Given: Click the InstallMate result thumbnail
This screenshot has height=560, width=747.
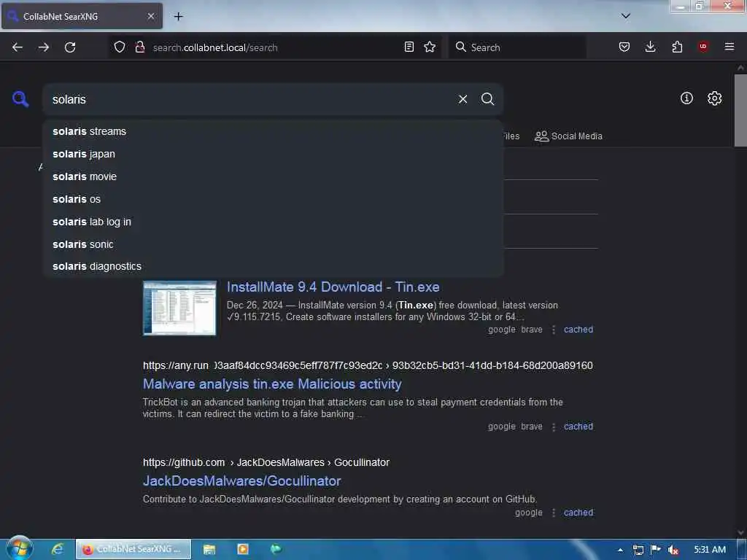Looking at the screenshot, I should click(x=179, y=308).
